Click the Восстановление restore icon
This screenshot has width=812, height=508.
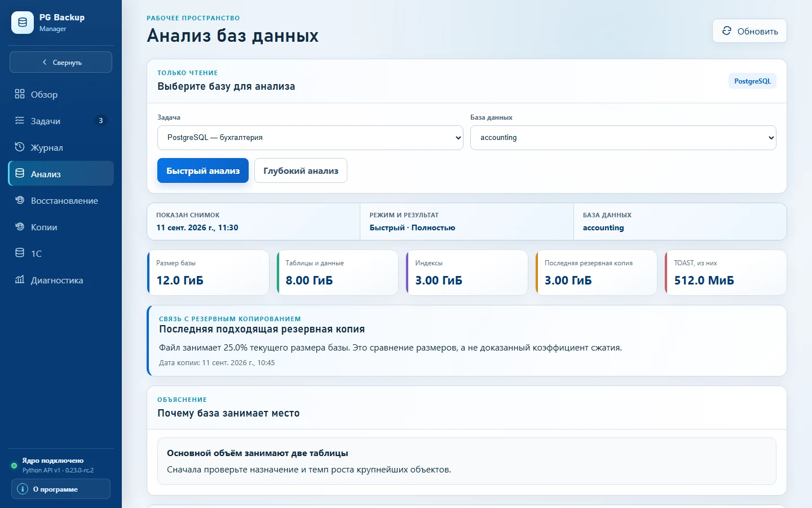pyautogui.click(x=20, y=200)
